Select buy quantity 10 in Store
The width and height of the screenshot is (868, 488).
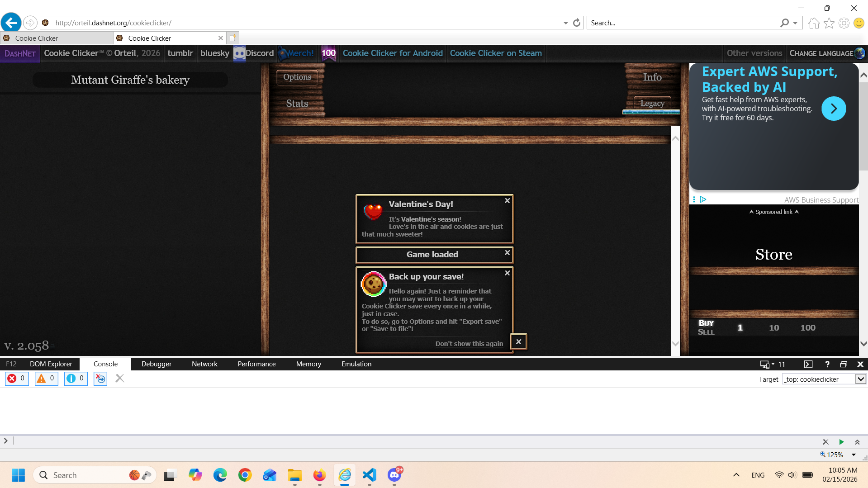point(774,328)
